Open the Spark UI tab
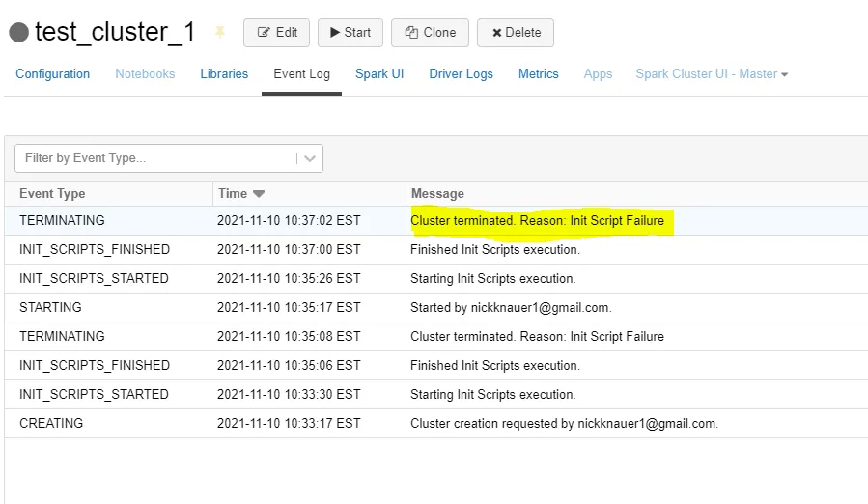Viewport: 868px width, 504px height. pos(379,74)
